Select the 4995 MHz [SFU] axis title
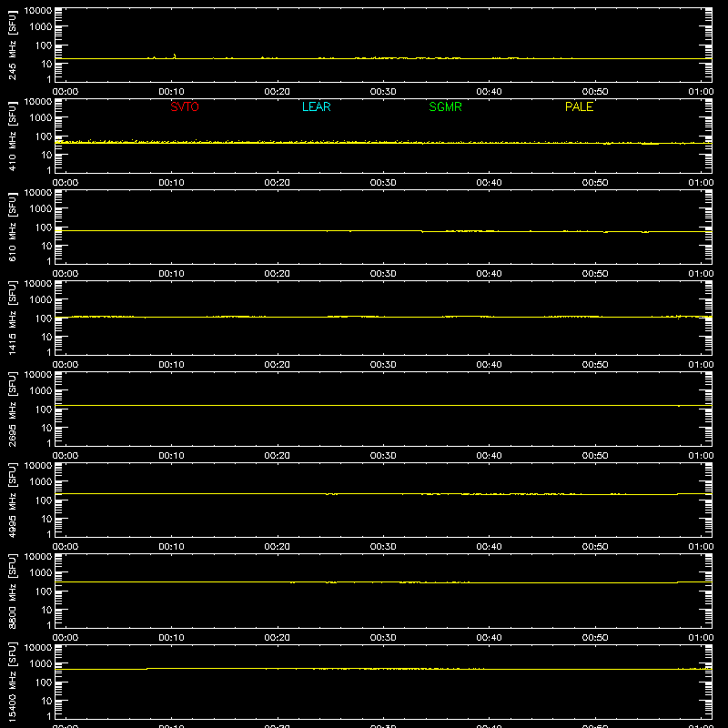 coord(12,500)
